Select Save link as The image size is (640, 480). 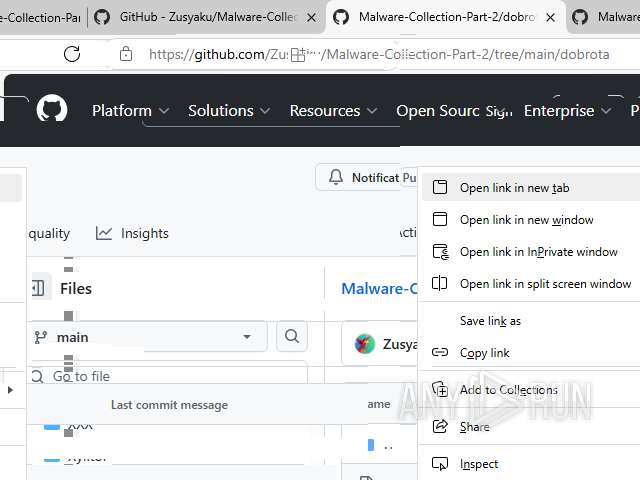coord(531,321)
